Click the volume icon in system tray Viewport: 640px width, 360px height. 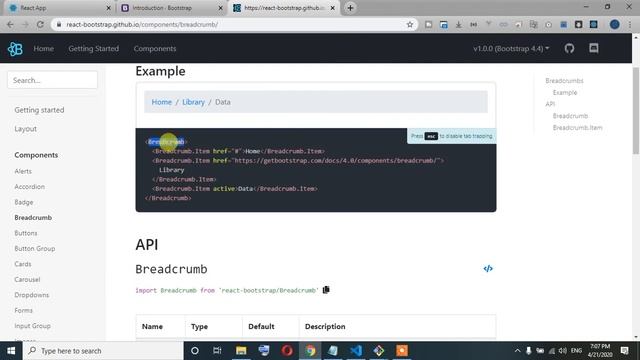coord(562,351)
